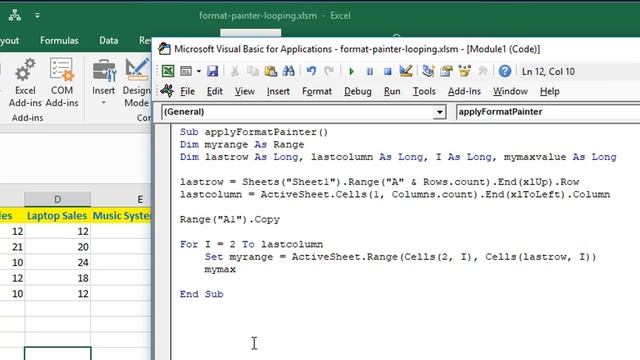Click the Copy icon in VBA toolbar
Image resolution: width=640 pixels, height=360 pixels.
[253, 71]
